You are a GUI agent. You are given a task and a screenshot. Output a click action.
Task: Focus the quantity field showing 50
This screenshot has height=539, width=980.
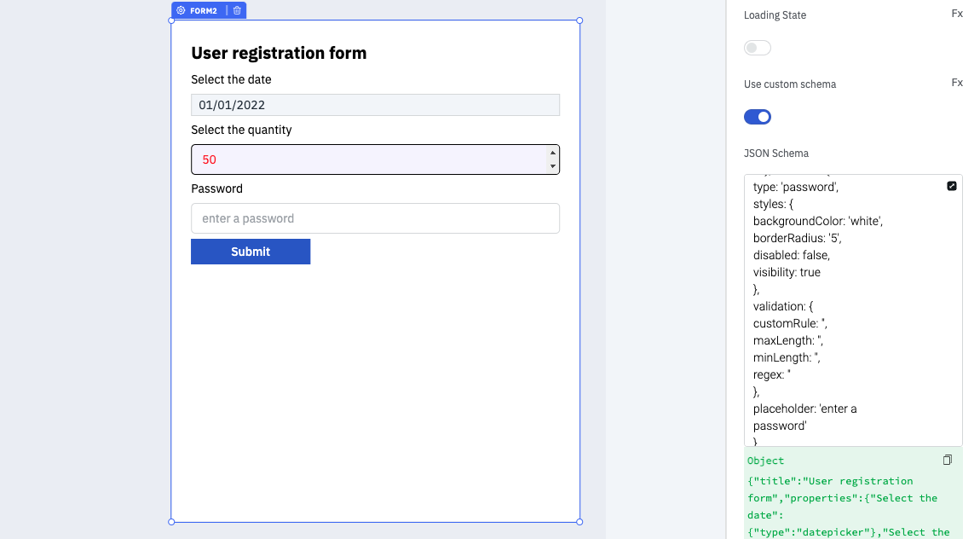(x=366, y=159)
